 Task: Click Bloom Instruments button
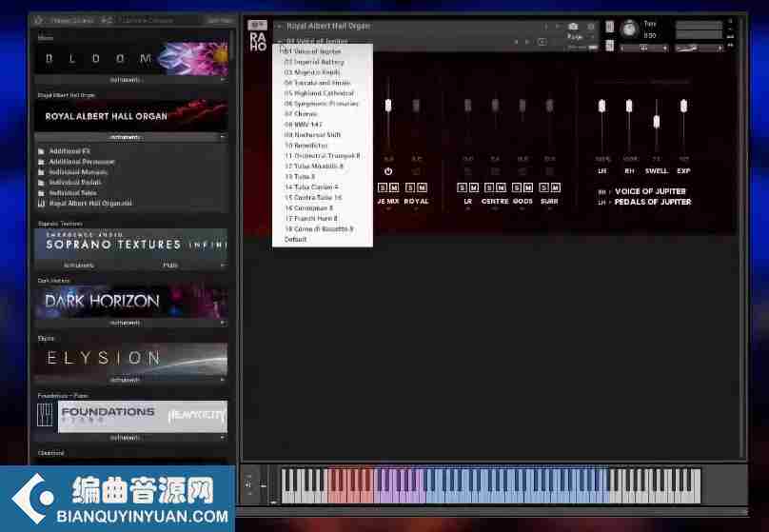[125, 79]
